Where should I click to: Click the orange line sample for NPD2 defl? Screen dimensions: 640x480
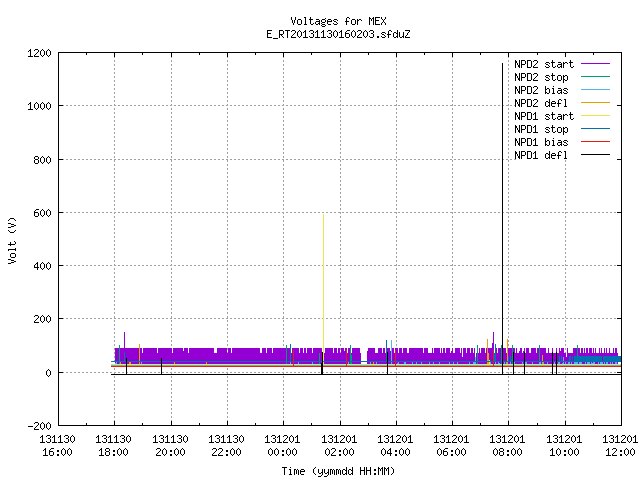tap(596, 103)
